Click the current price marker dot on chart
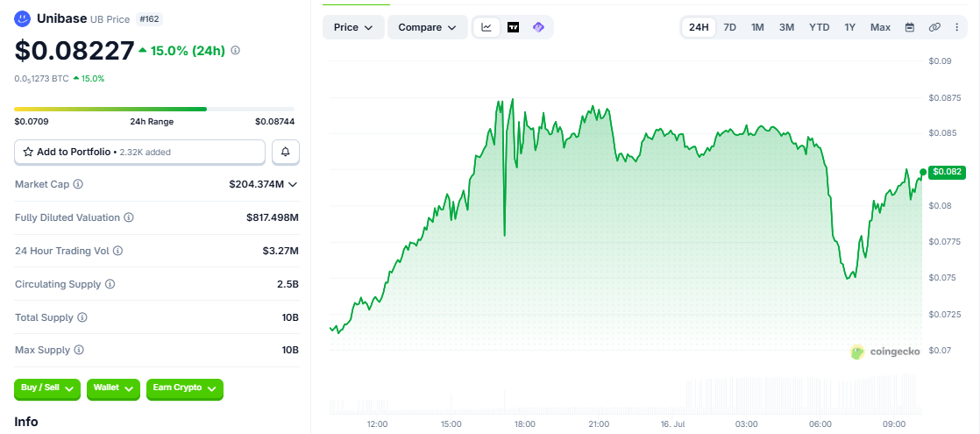 coord(923,172)
